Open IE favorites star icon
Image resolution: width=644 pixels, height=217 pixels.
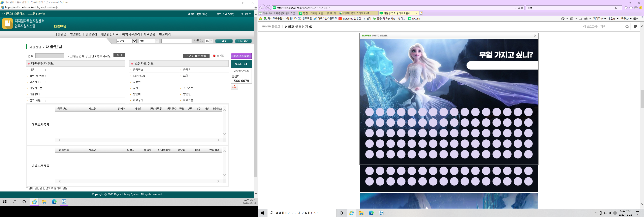(x=631, y=8)
